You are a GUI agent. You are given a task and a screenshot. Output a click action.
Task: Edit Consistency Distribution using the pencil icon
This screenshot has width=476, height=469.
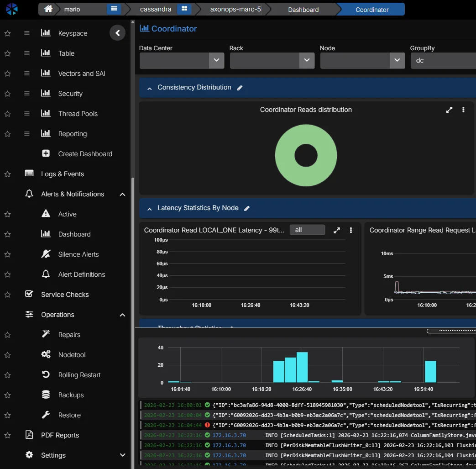(x=241, y=88)
